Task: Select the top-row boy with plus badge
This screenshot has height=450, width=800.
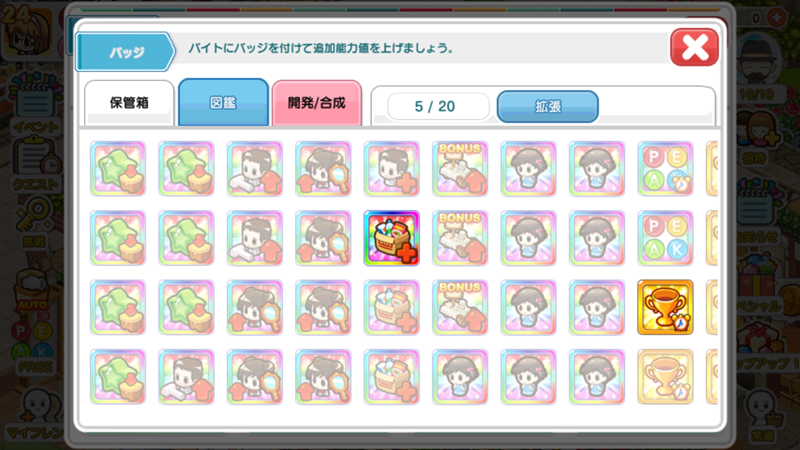Action: click(391, 169)
